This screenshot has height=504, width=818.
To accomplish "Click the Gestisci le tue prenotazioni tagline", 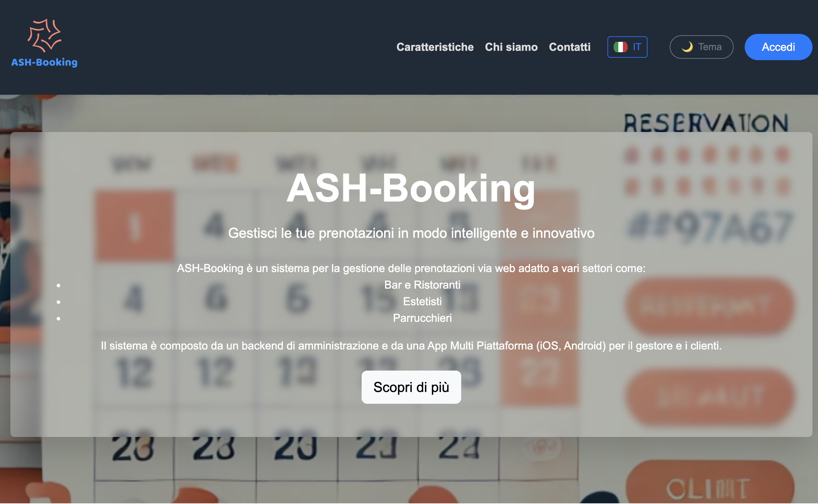I will pos(411,233).
